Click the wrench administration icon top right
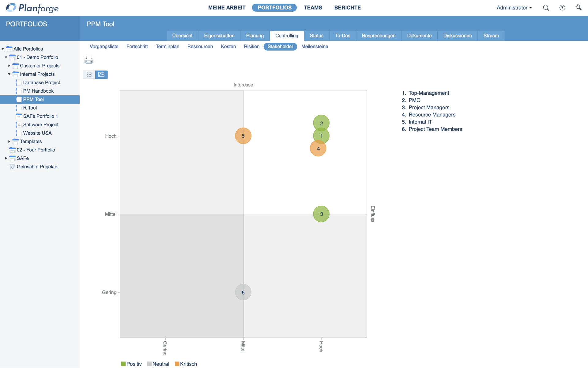The width and height of the screenshot is (588, 368). click(x=579, y=8)
